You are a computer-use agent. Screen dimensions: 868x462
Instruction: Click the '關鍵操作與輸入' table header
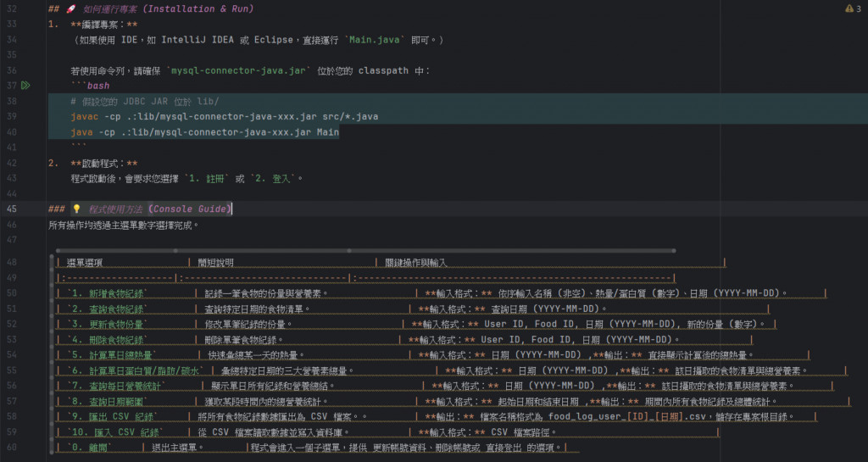[415, 263]
